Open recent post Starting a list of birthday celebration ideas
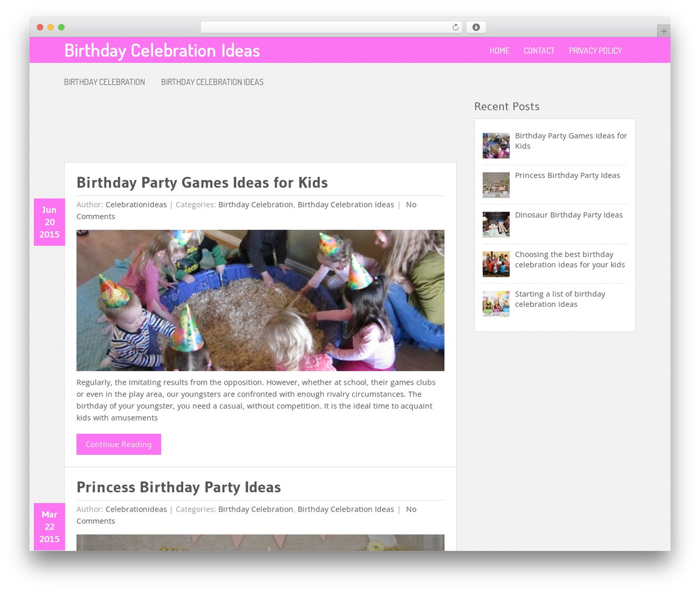 tap(560, 299)
